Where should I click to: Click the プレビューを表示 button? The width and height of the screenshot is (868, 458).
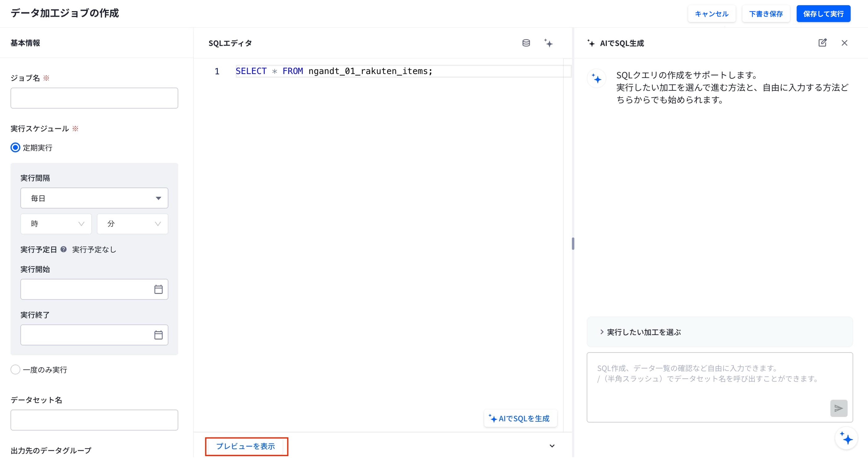(x=246, y=446)
